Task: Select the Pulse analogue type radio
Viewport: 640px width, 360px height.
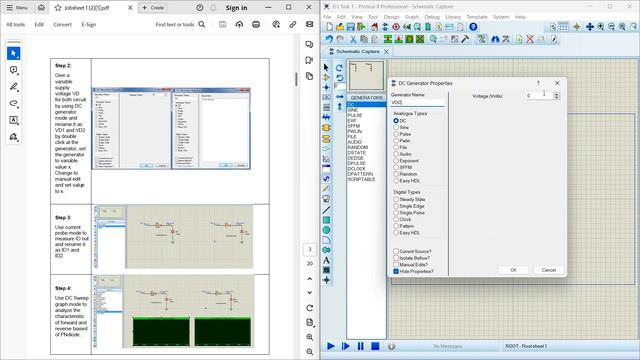Action: click(x=396, y=134)
